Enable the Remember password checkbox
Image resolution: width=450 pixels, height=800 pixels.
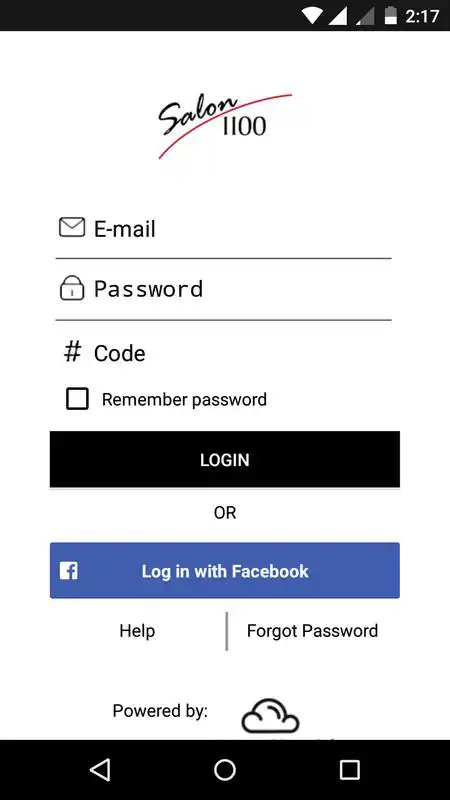[x=77, y=399]
